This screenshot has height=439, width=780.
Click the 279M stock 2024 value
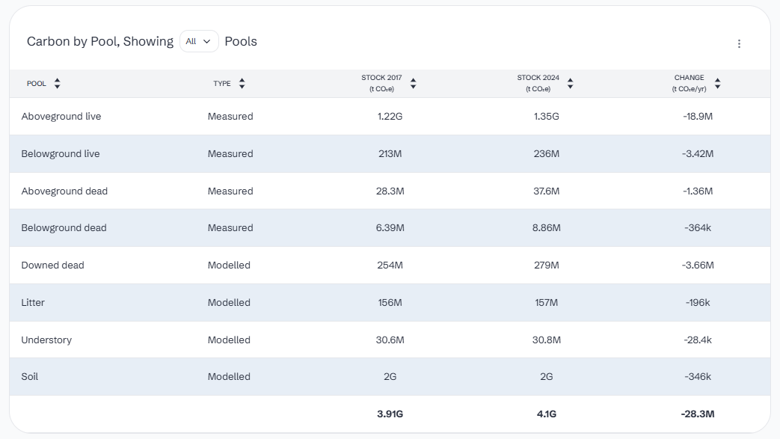point(546,265)
